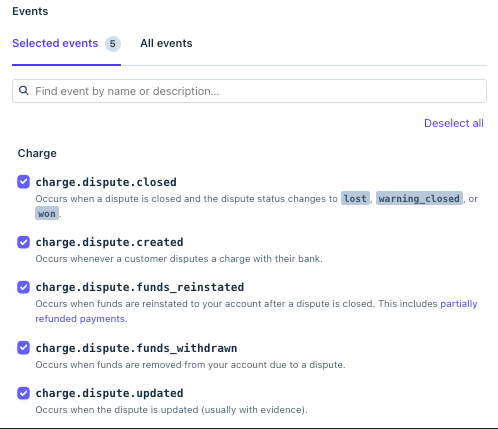Click the charge.dispute.funds_withdrawn event name
The width and height of the screenshot is (498, 429).
(x=136, y=348)
